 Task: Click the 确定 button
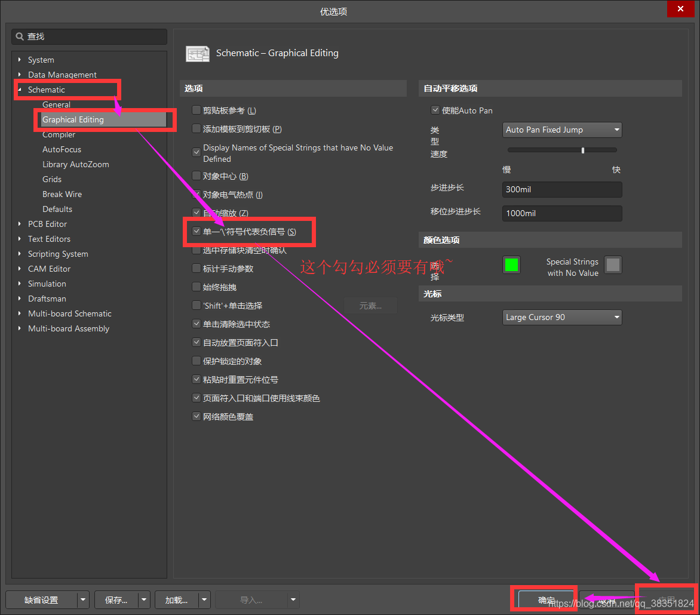point(546,600)
